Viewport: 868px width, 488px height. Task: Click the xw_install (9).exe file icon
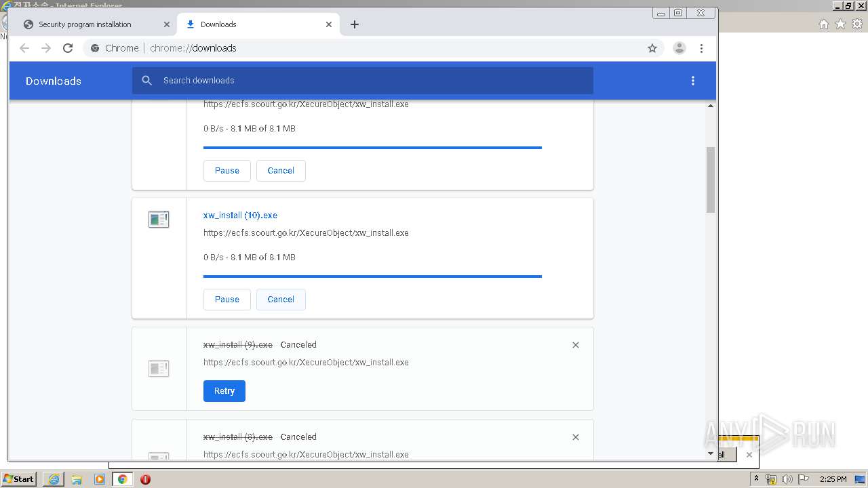pyautogui.click(x=159, y=369)
